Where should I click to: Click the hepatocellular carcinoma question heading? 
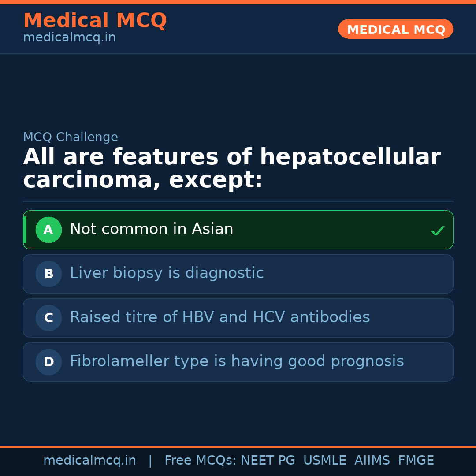(x=231, y=169)
